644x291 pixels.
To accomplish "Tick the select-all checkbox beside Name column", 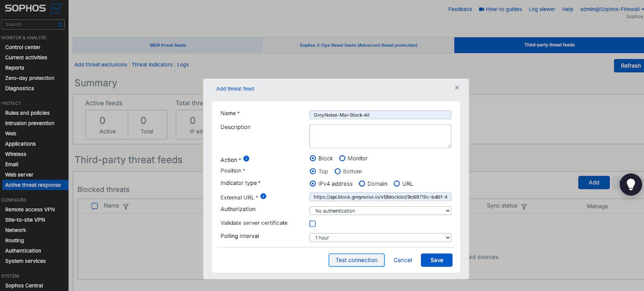I will [95, 206].
